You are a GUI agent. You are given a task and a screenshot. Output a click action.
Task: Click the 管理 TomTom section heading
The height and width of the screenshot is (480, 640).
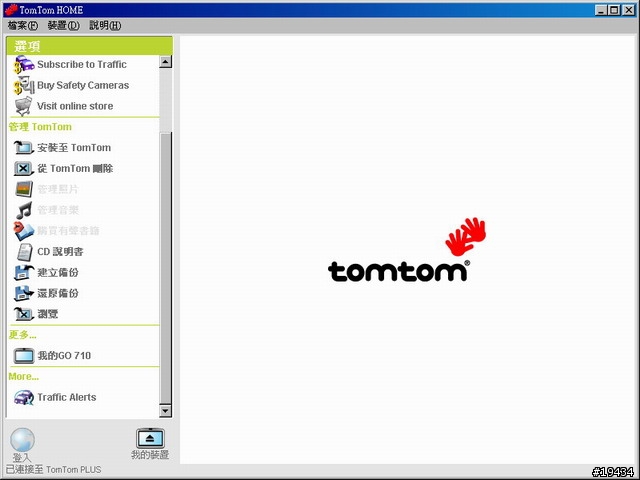click(x=40, y=127)
